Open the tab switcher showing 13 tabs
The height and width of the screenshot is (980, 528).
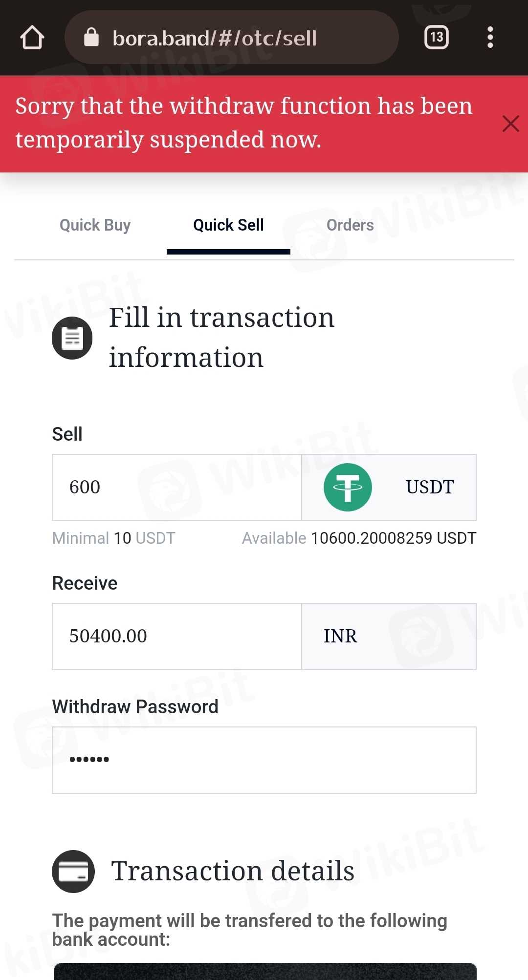(x=436, y=38)
